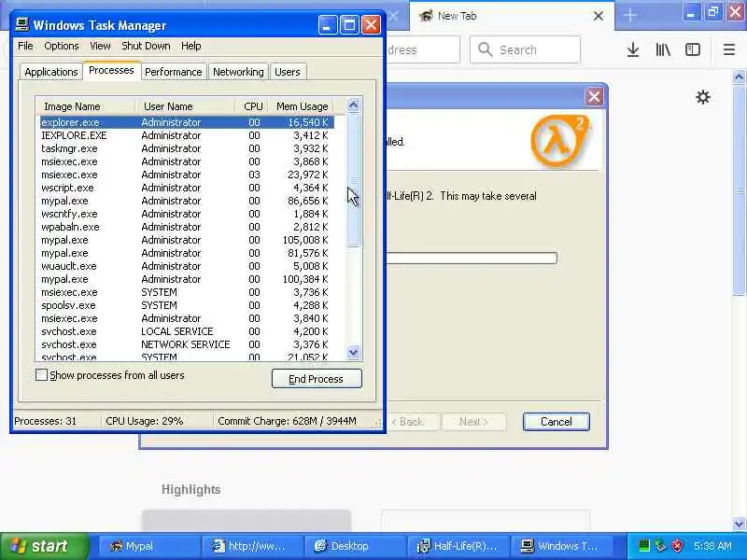Add a new browser tab with plus
Screen dimensions: 747x560
pos(629,16)
